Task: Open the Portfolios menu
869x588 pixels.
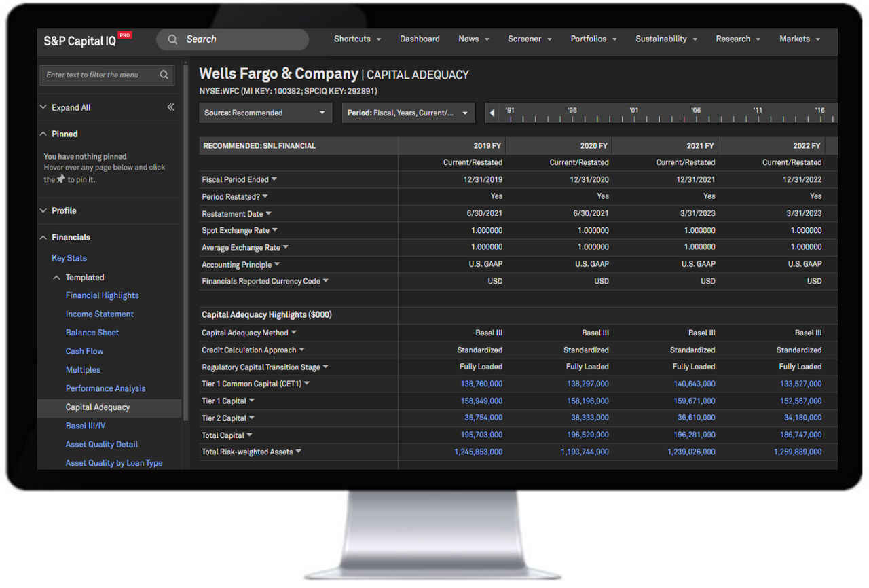Action: pyautogui.click(x=593, y=39)
